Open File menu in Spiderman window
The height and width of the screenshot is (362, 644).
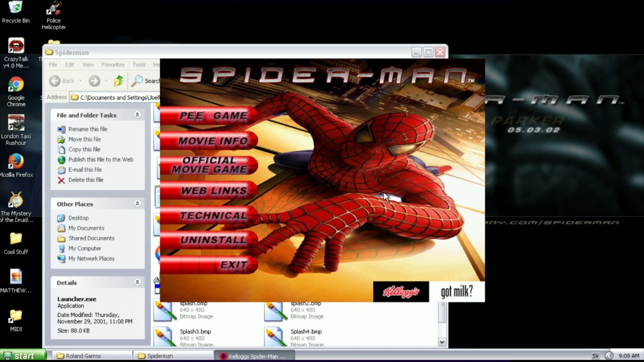point(53,65)
